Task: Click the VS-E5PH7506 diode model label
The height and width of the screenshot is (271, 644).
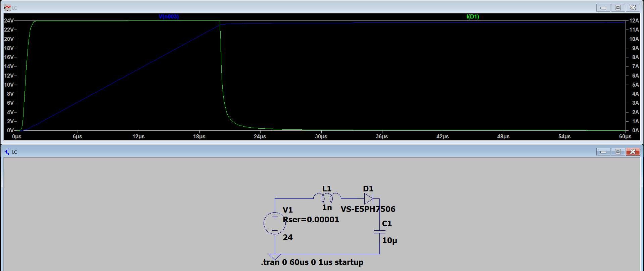Action: point(368,209)
